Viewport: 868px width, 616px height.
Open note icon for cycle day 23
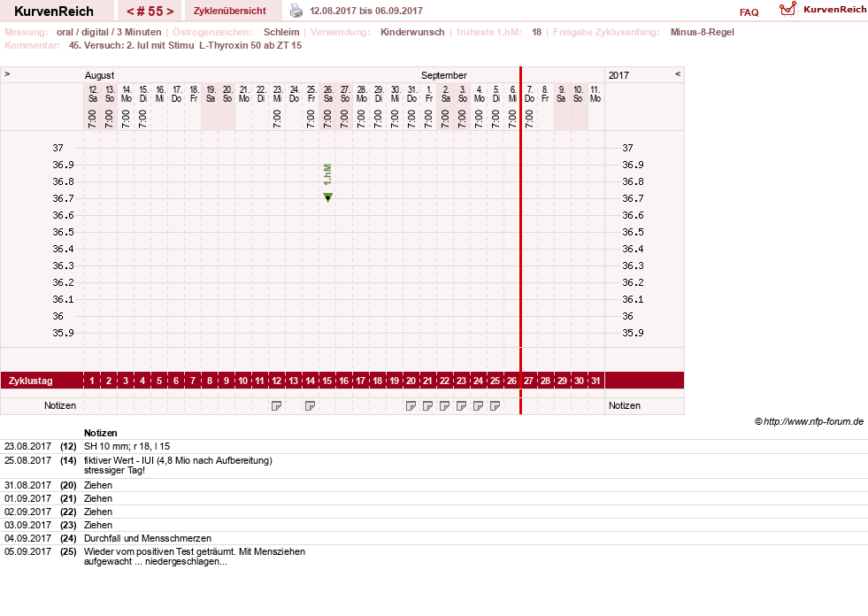461,406
